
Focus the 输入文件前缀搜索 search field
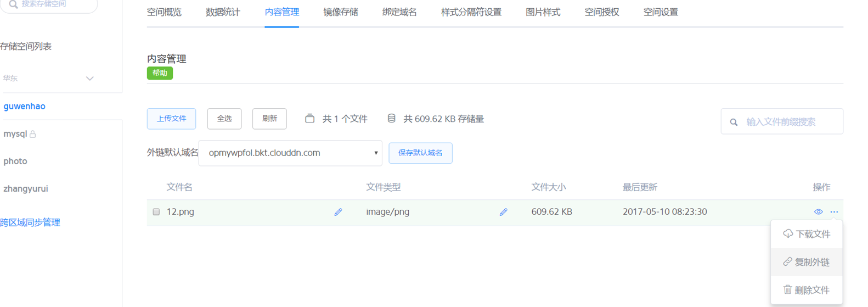pos(782,121)
